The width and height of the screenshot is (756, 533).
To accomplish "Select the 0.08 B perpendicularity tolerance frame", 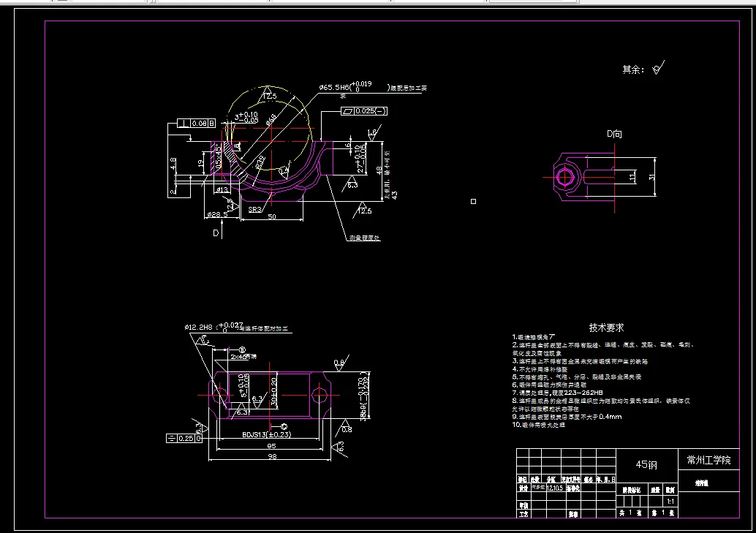I will [197, 124].
